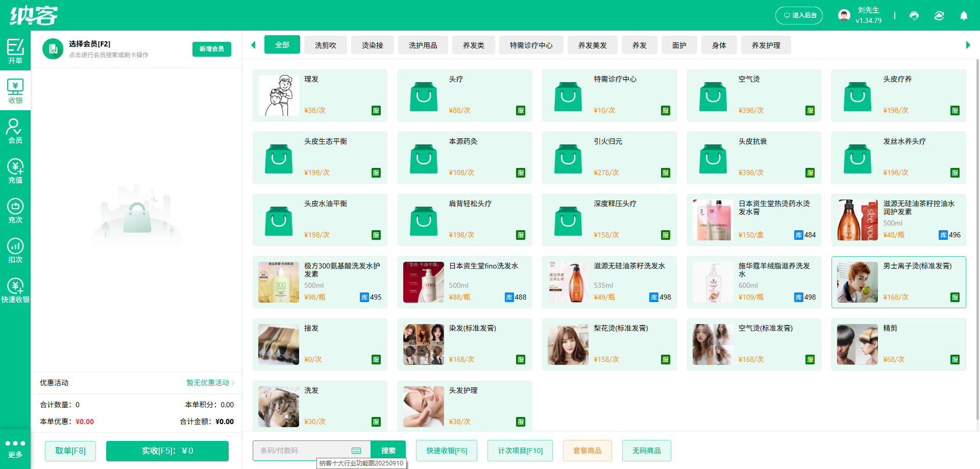The width and height of the screenshot is (980, 469).
Task: Click the 头皮抗衰 item bag icon
Action: [713, 158]
